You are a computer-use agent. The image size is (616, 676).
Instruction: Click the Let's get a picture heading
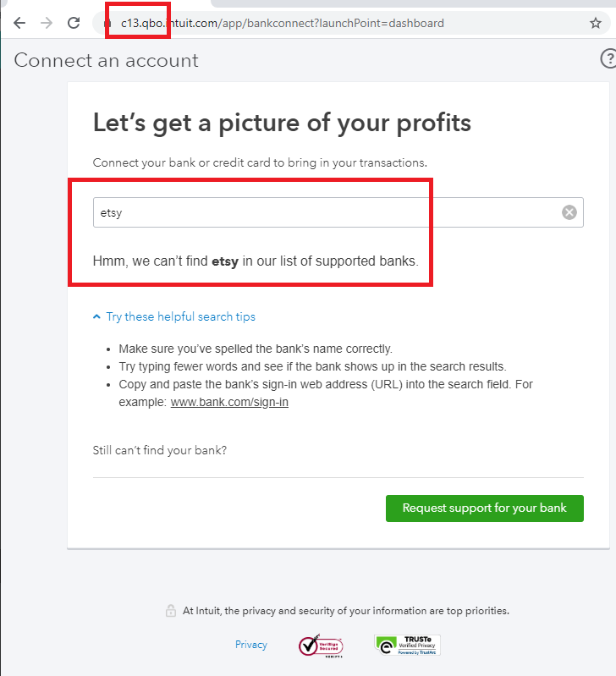[282, 123]
